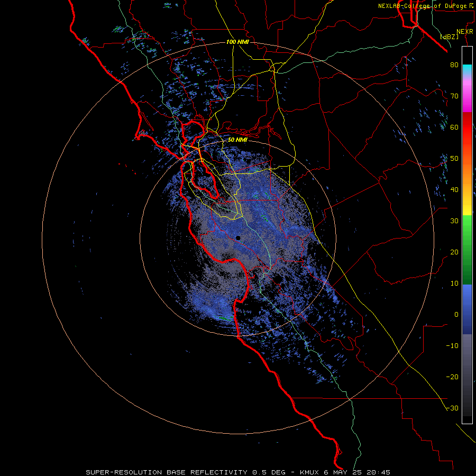Click the 30 dBZ scale label
Screen dimensions: 476x476
click(454, 221)
